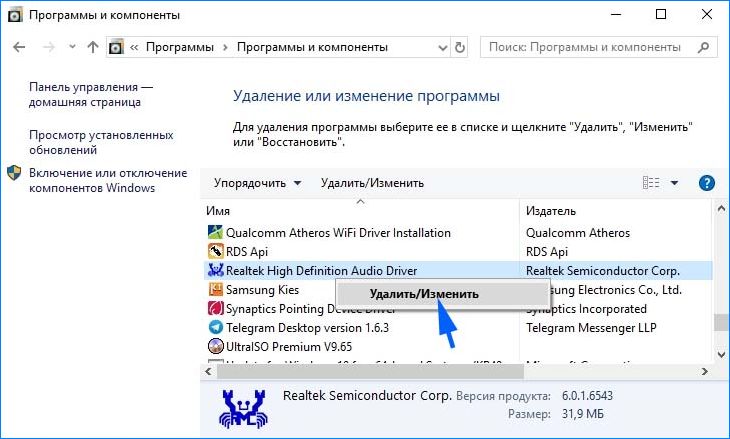Open Включение или отключение компонентов Windows

pyautogui.click(x=108, y=180)
